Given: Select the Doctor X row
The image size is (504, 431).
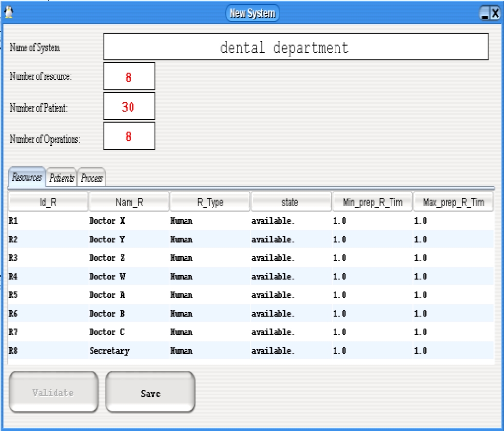Looking at the screenshot, I should (x=107, y=221).
